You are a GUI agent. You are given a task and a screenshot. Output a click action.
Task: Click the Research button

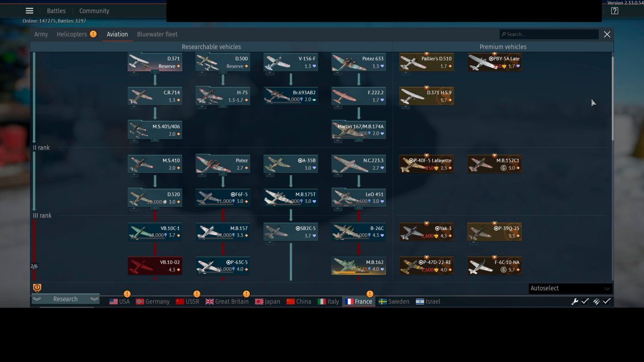click(x=65, y=299)
